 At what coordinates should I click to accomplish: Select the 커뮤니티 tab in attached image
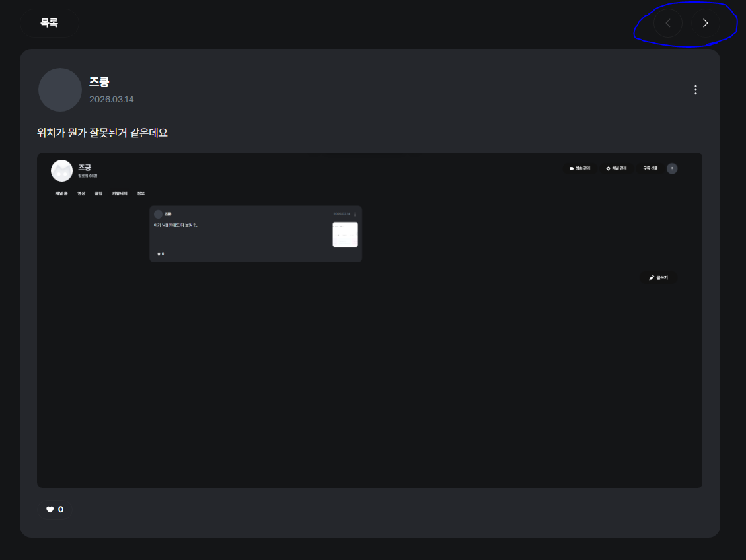point(120,193)
